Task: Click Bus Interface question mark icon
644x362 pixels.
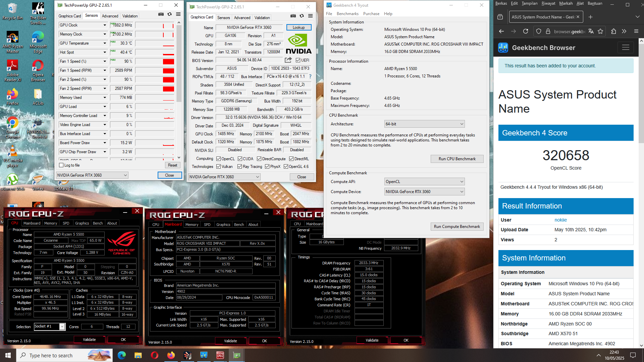Action: click(310, 76)
